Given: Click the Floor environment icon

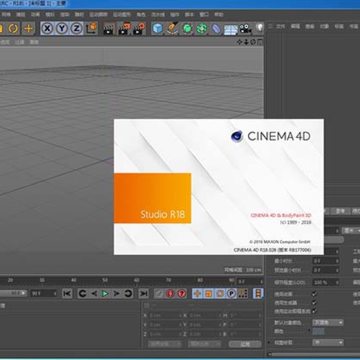Looking at the screenshot, I should [x=231, y=29].
